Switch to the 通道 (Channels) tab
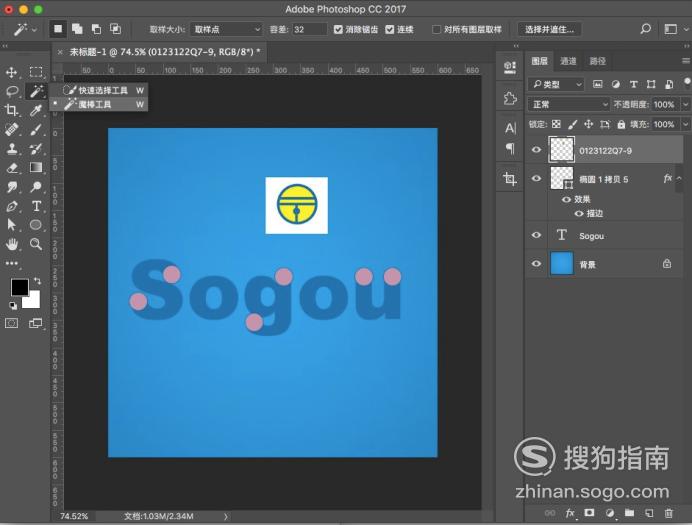Image resolution: width=692 pixels, height=525 pixels. point(568,61)
